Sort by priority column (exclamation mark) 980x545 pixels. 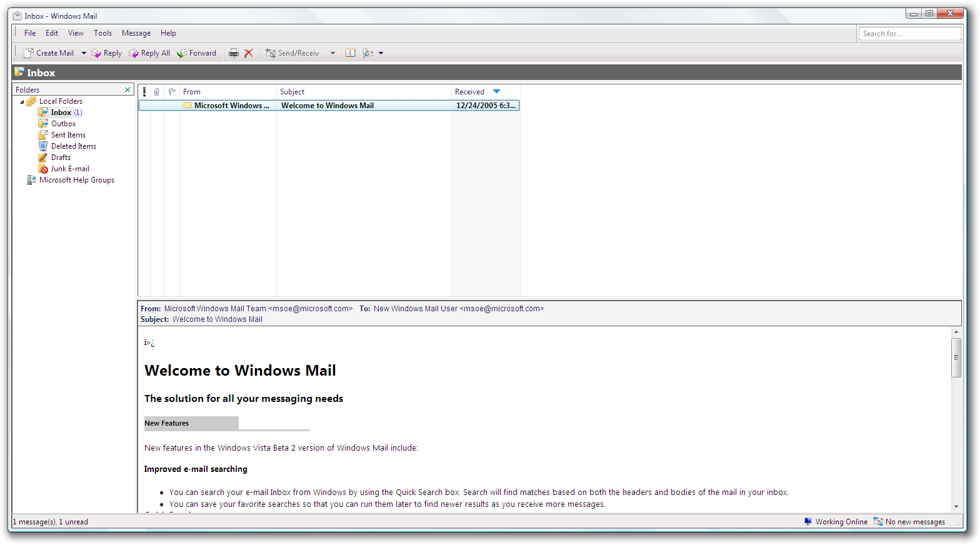pos(144,92)
